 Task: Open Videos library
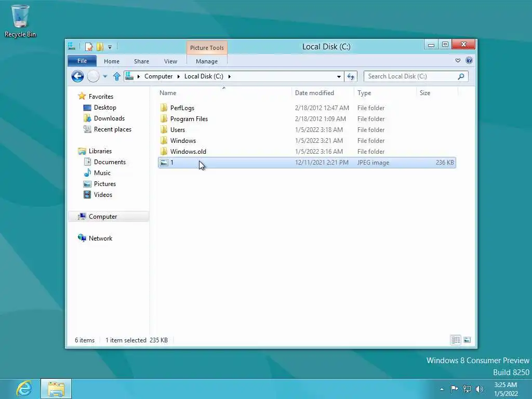click(103, 194)
